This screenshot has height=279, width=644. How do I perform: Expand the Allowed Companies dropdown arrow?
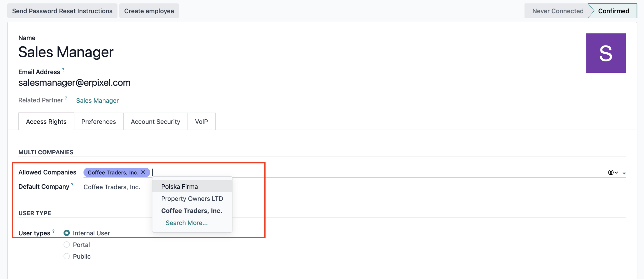[x=624, y=173]
